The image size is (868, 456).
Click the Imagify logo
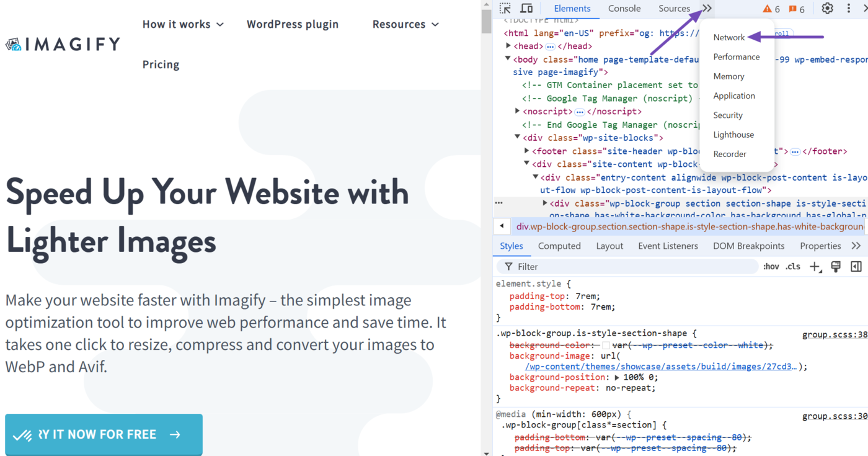(63, 44)
